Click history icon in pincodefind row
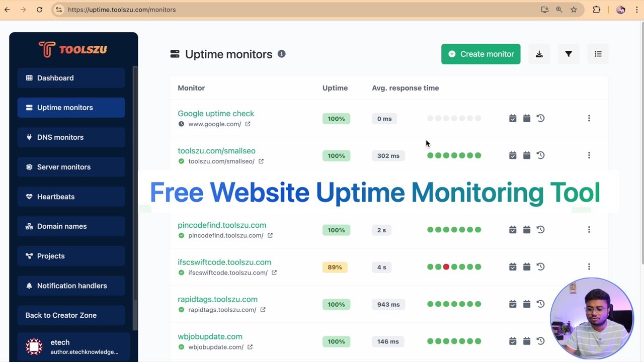 coord(541,230)
